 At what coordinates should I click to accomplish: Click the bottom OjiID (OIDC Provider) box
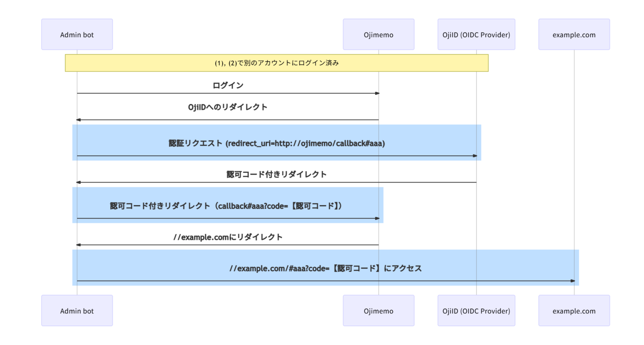click(x=476, y=311)
